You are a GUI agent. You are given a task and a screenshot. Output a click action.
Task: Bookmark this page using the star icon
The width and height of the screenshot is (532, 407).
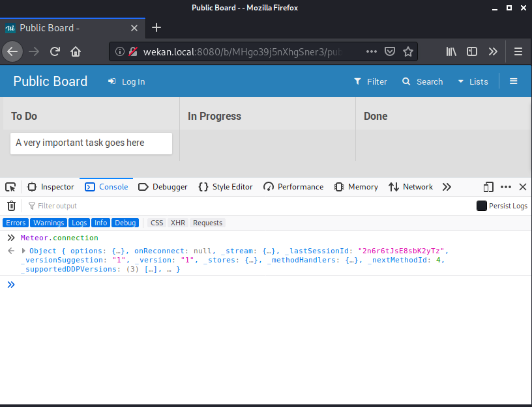click(408, 51)
